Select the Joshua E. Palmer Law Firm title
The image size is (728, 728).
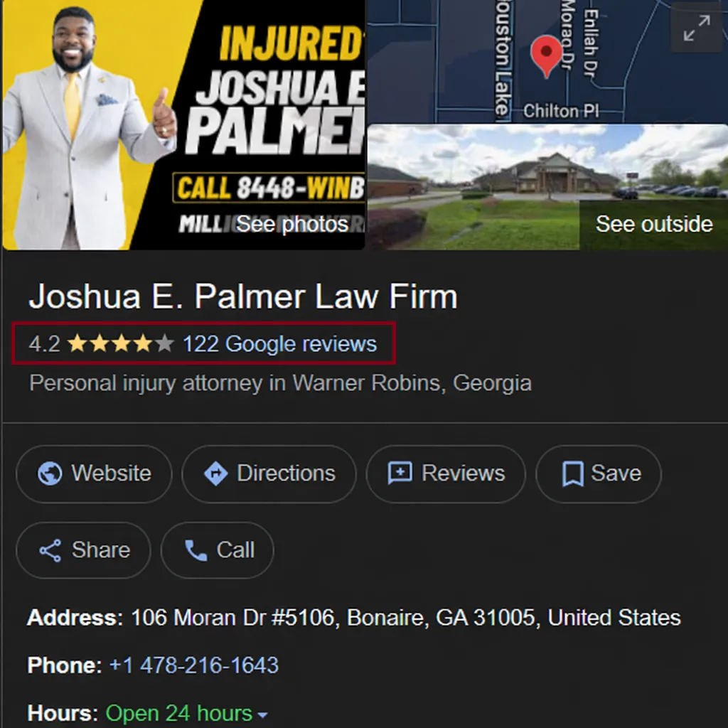[x=243, y=296]
